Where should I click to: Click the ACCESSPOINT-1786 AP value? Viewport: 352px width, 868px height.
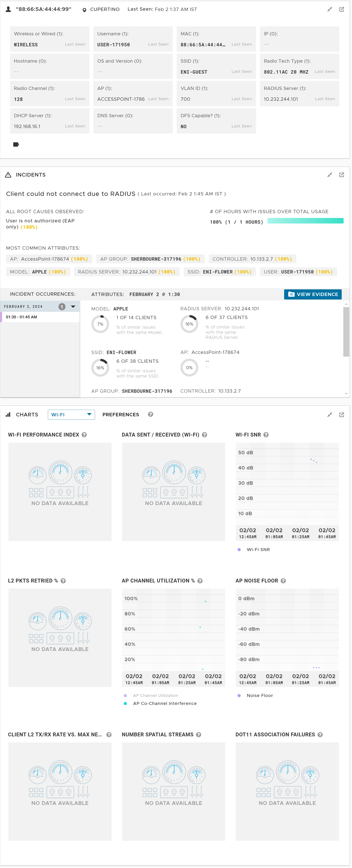click(121, 99)
